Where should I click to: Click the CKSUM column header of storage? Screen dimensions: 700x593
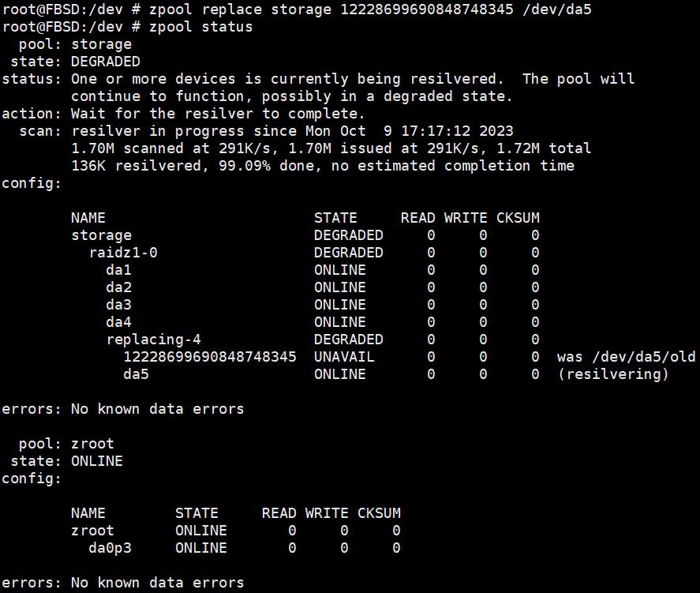pyautogui.click(x=518, y=218)
